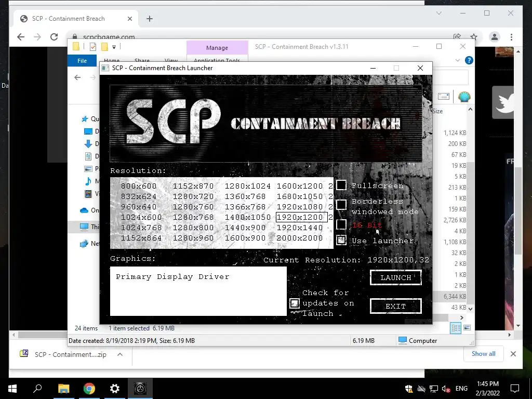Open the Windows Start menu
This screenshot has width=532, height=399.
coord(12,389)
